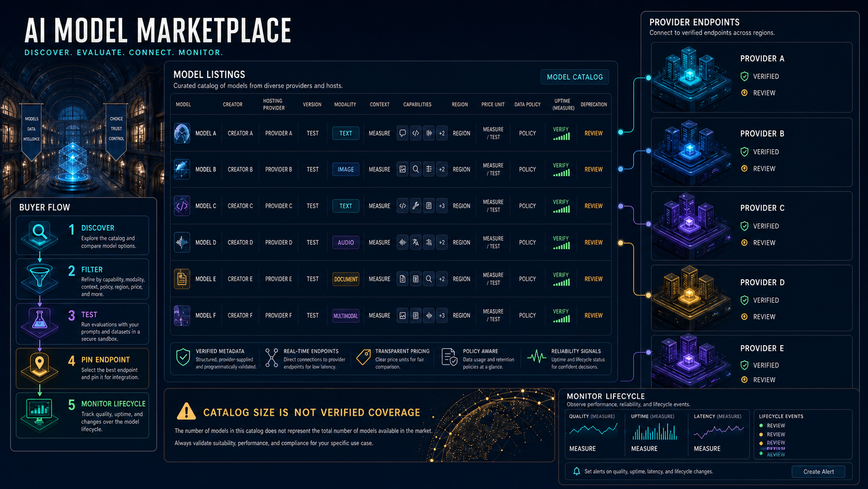868x489 pixels.
Task: Click the Transparent Pricing tag icon
Action: click(363, 357)
